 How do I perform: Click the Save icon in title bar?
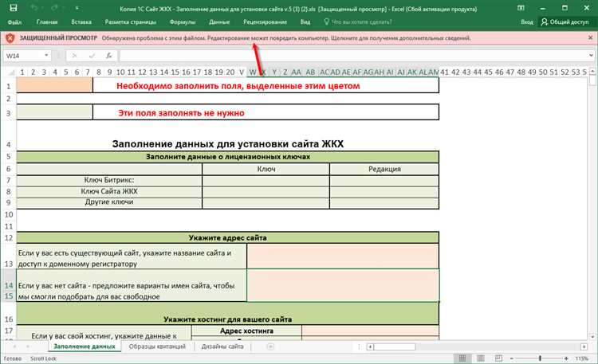pos(13,8)
